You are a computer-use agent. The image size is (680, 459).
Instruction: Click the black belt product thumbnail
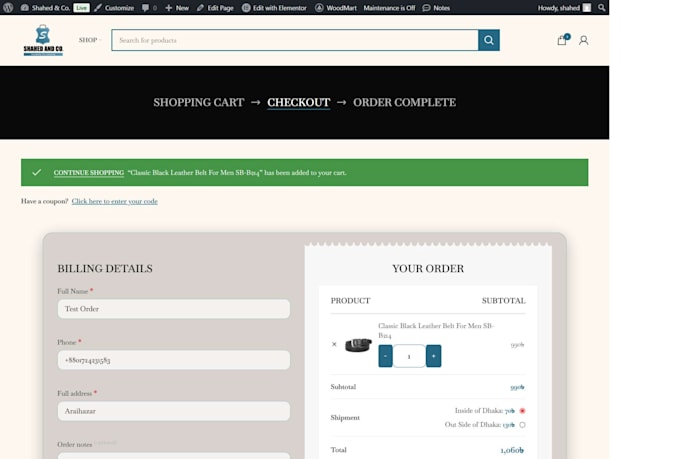358,345
